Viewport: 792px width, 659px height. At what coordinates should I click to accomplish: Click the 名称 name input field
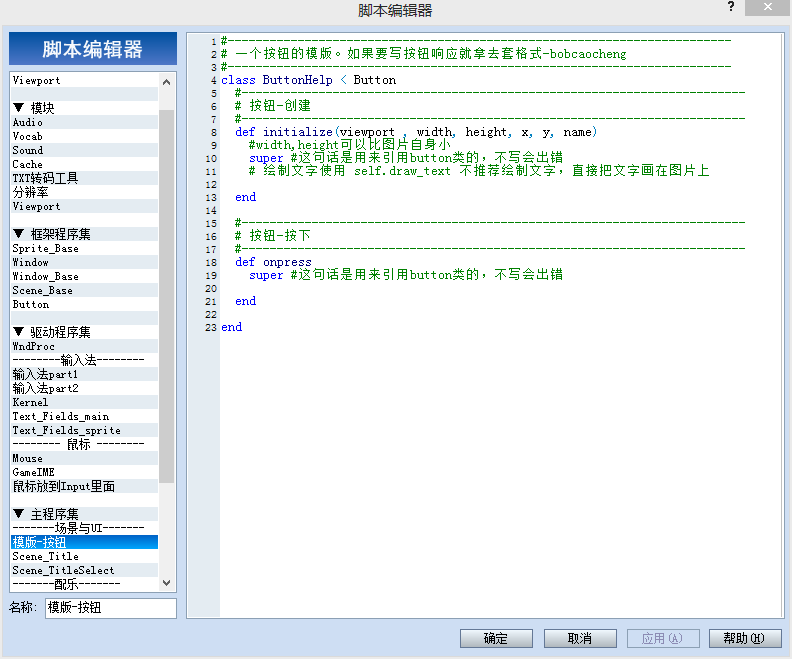point(111,608)
